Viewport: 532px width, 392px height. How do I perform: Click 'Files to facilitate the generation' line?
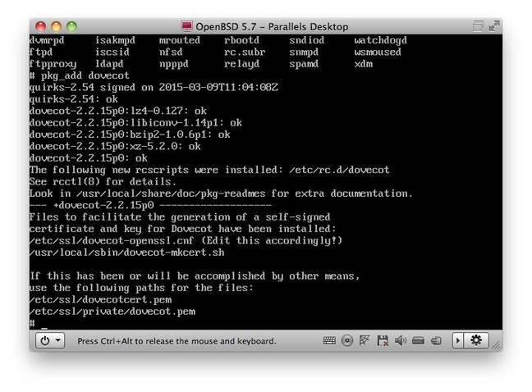click(x=180, y=217)
